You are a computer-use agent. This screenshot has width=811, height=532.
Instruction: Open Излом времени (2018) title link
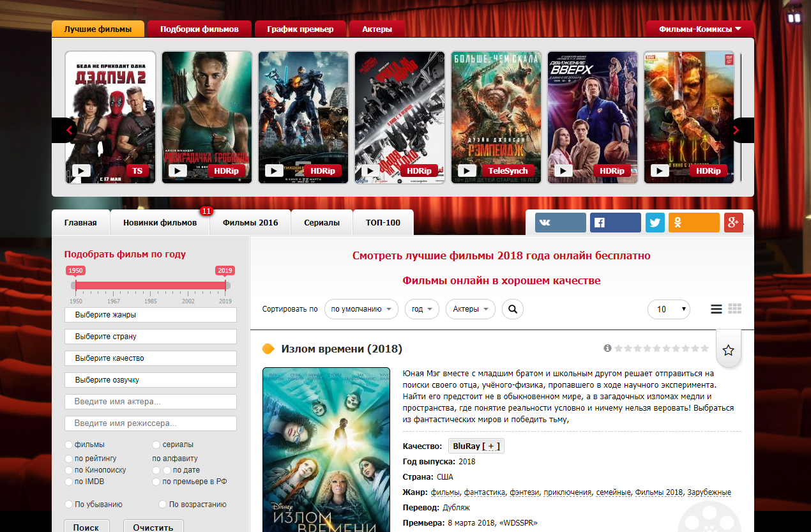tap(342, 349)
